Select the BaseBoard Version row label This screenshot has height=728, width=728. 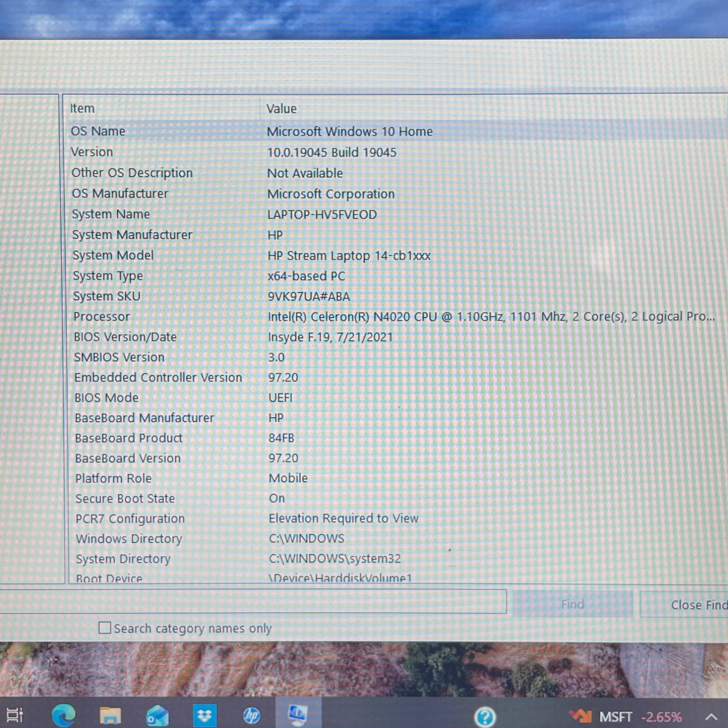128,458
